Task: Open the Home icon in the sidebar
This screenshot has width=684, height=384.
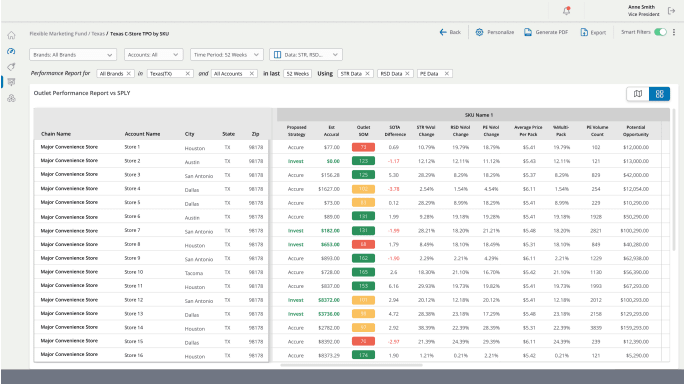Action: pos(11,35)
